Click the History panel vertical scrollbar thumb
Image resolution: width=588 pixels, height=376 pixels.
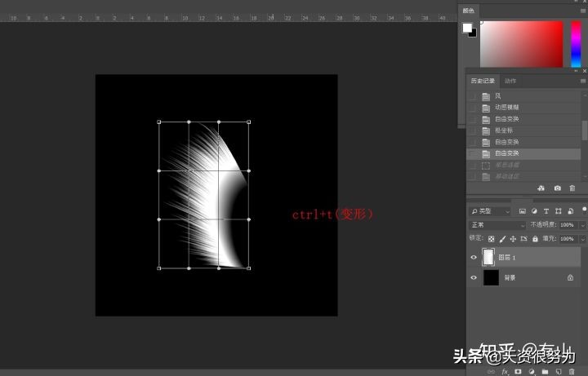pyautogui.click(x=585, y=130)
